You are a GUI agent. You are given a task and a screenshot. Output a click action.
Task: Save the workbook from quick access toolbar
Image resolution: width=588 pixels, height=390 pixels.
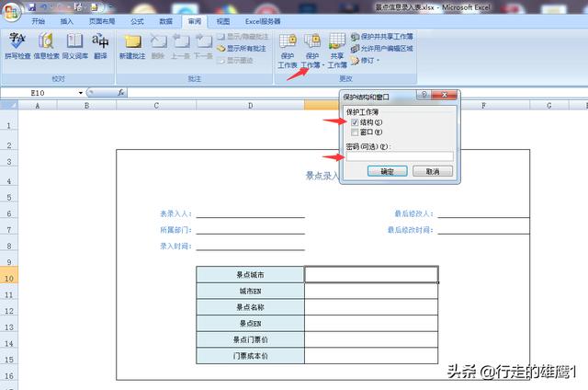pos(32,6)
